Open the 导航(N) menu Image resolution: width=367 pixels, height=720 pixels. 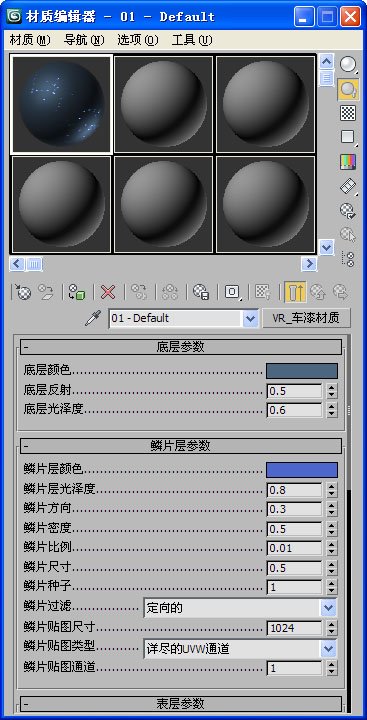click(x=84, y=40)
